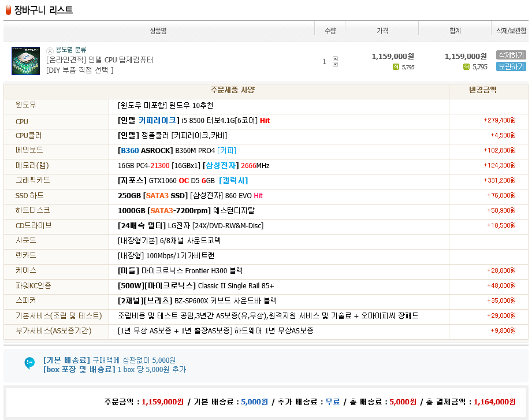
Task: Click the 1000GB 웨스턴디지탈 hard disk spec
Action: 186,210
